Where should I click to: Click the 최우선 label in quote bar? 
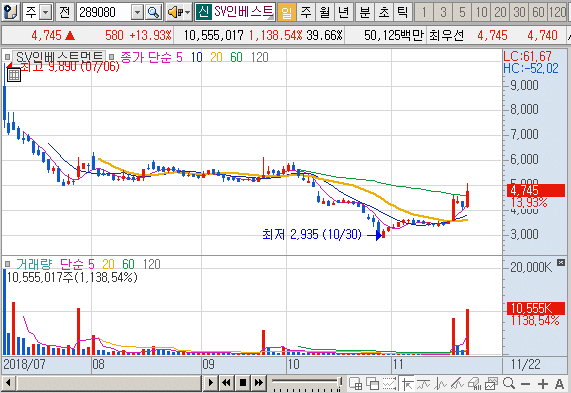446,35
